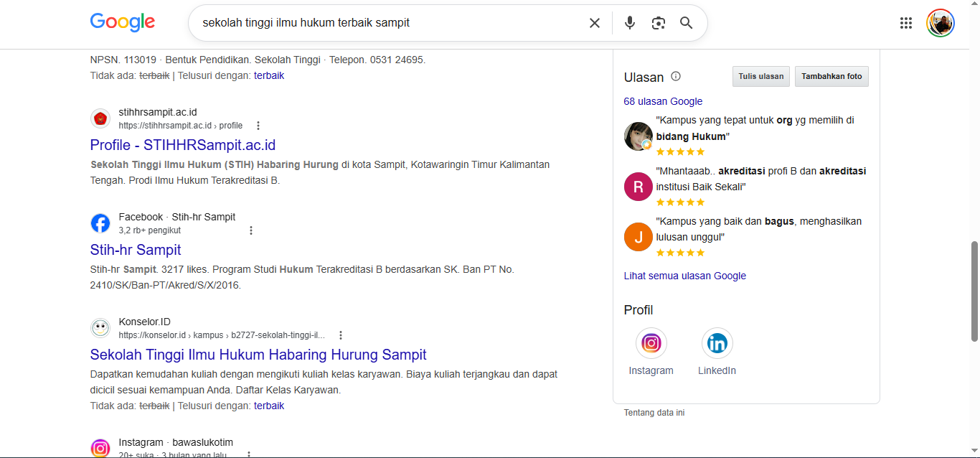
Task: Open Google Lens image search icon
Action: click(659, 23)
